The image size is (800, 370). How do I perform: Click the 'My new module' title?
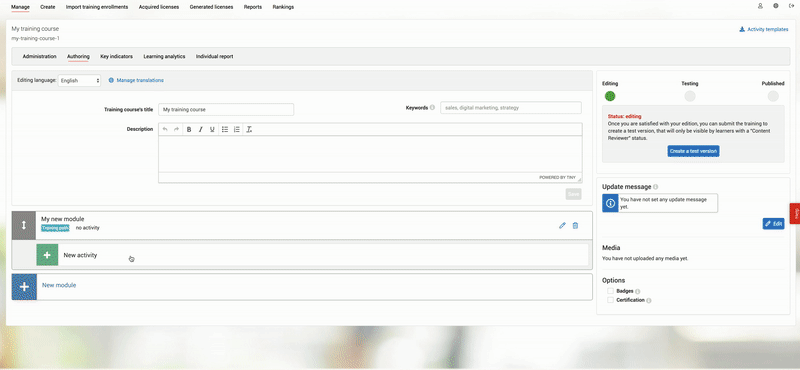(x=63, y=219)
